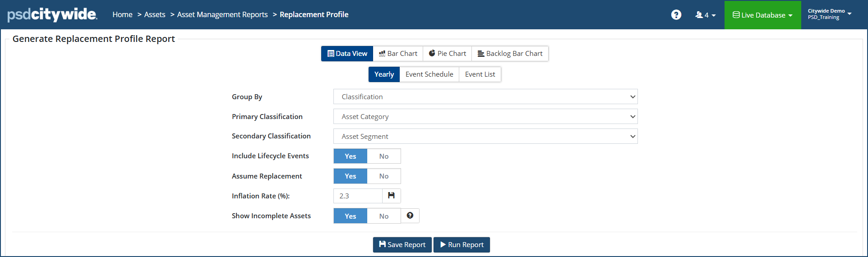The height and width of the screenshot is (257, 868).
Task: Set Show Incomplete Assets to No
Action: tap(383, 216)
